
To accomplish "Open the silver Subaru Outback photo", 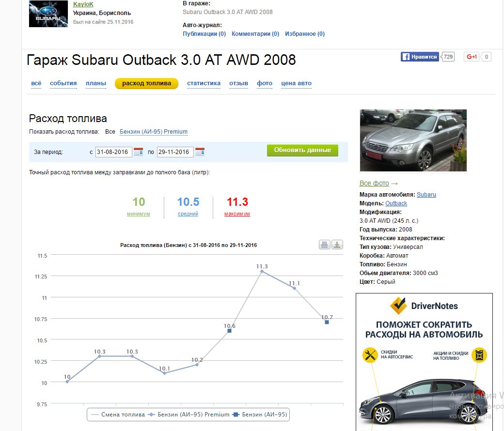I will coord(413,140).
